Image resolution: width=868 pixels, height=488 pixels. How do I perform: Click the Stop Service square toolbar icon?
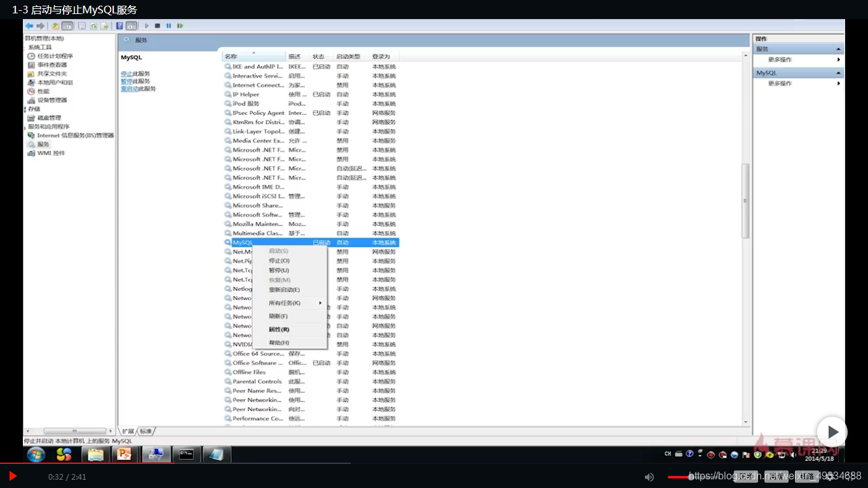(x=158, y=26)
